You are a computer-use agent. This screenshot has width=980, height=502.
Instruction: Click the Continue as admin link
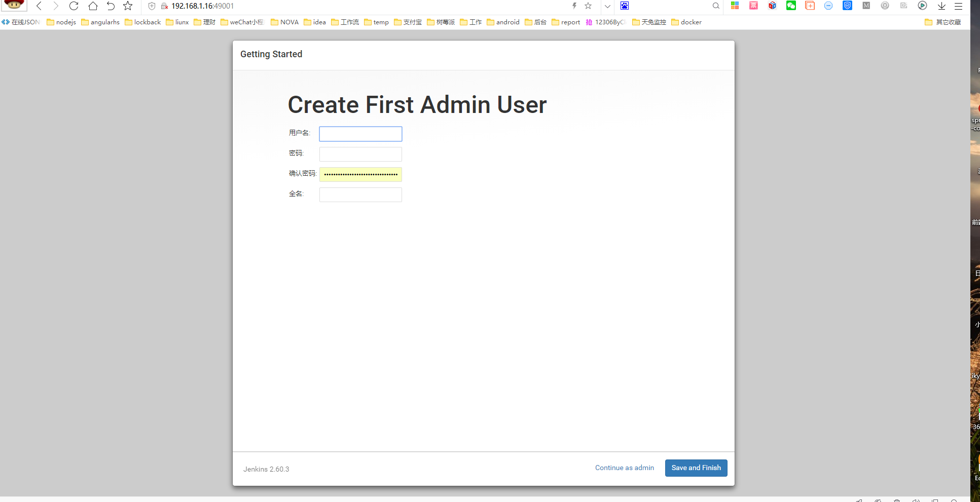tap(624, 468)
